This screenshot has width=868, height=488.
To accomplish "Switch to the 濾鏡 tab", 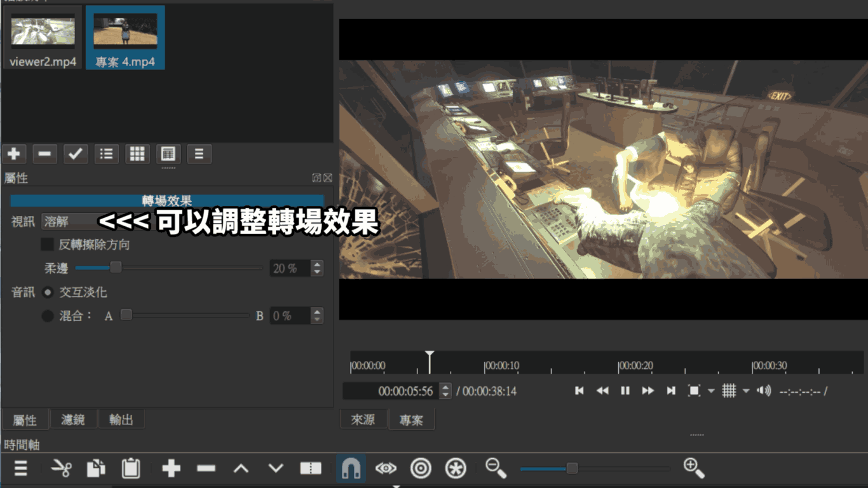I will tap(73, 419).
